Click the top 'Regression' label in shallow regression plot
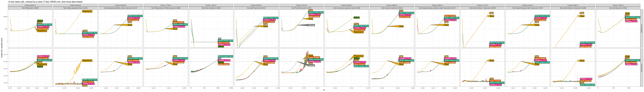 coord(87,11)
